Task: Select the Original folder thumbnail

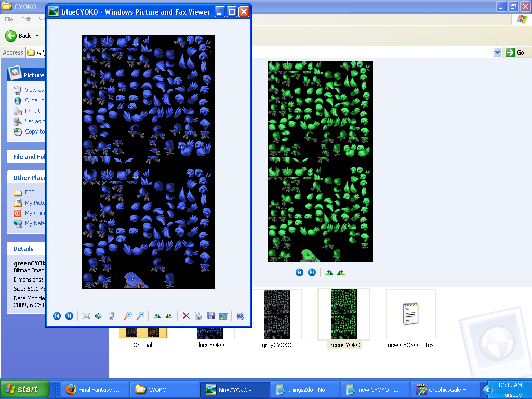Action: [x=142, y=332]
